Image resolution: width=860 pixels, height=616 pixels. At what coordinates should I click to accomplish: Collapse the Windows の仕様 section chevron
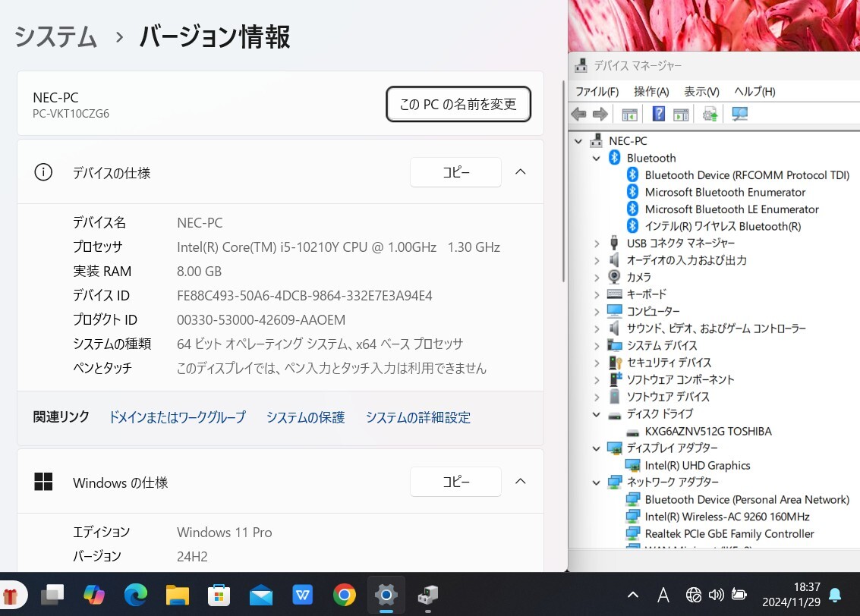[x=521, y=481]
